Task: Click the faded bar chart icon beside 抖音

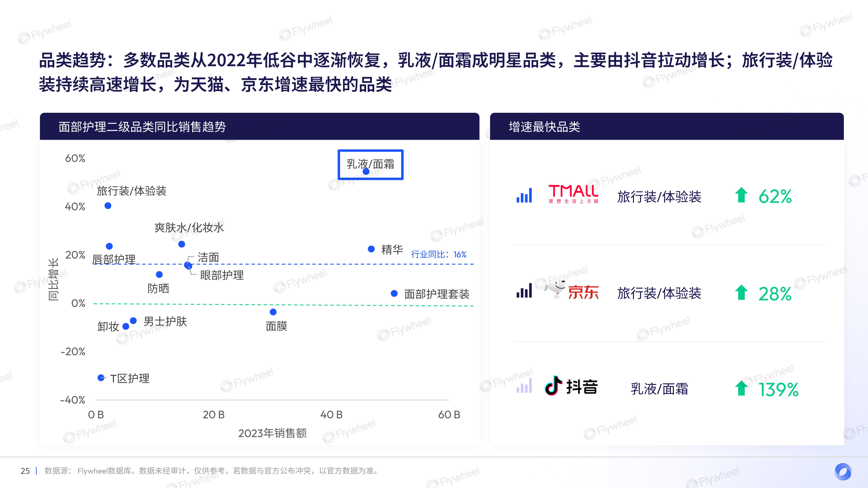Action: [524, 386]
